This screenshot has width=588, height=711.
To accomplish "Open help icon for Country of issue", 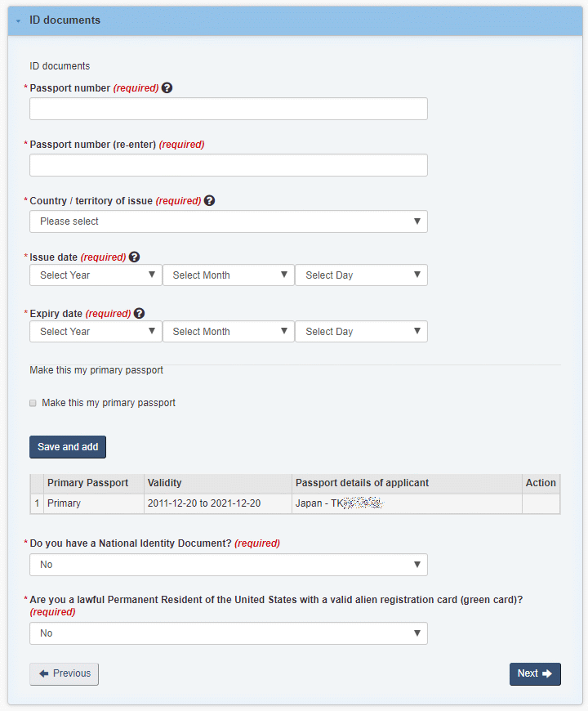I will click(x=209, y=200).
